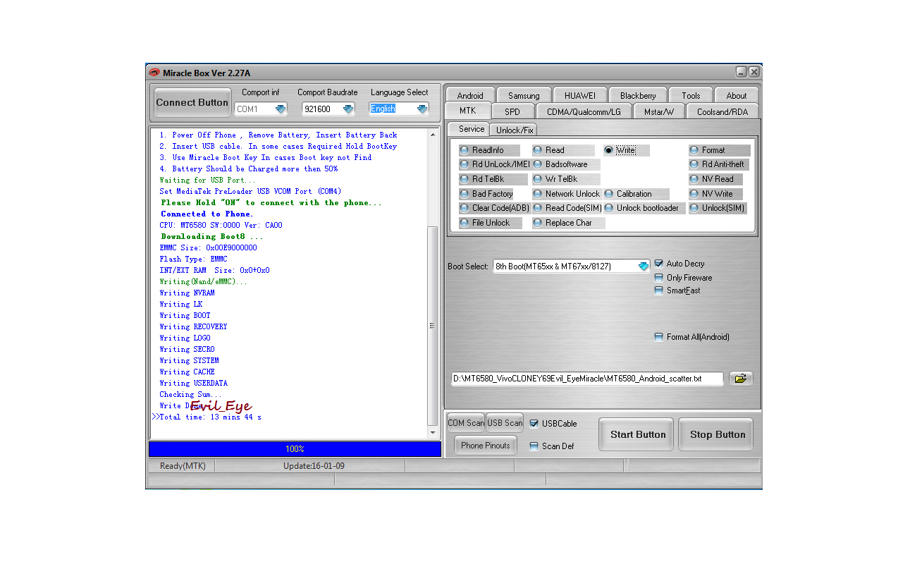Enable Format All(Android) checkbox
The image size is (898, 588).
(659, 337)
